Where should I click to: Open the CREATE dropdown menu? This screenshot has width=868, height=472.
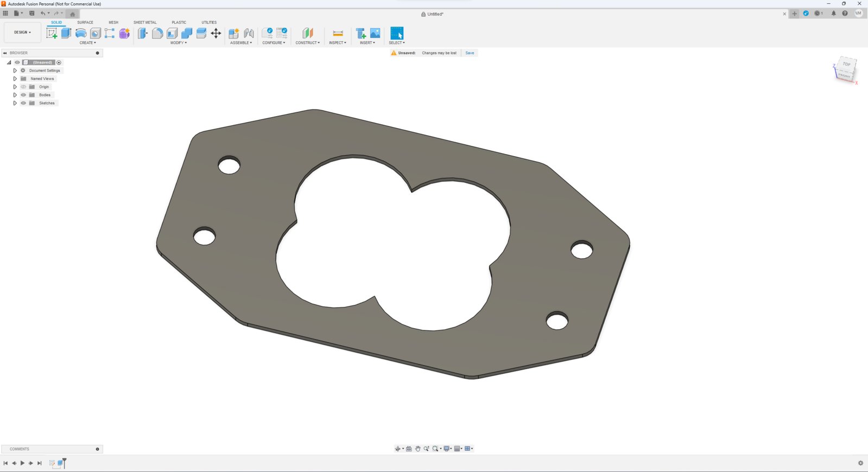(88, 43)
